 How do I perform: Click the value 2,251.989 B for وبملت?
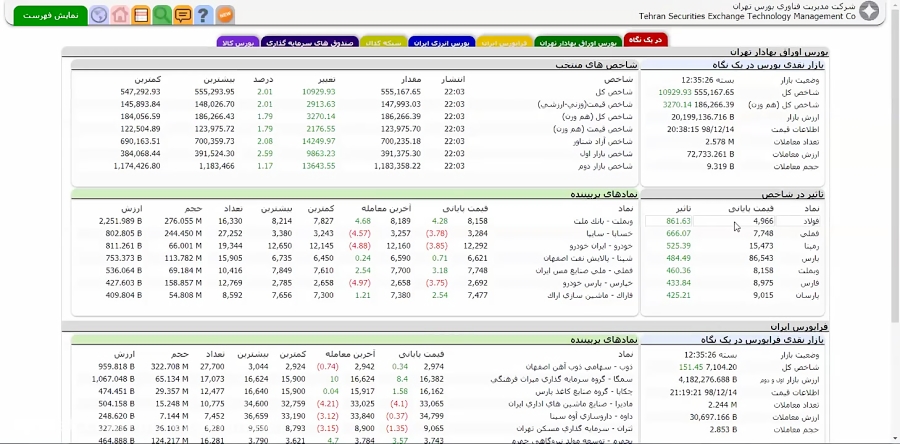click(x=121, y=221)
